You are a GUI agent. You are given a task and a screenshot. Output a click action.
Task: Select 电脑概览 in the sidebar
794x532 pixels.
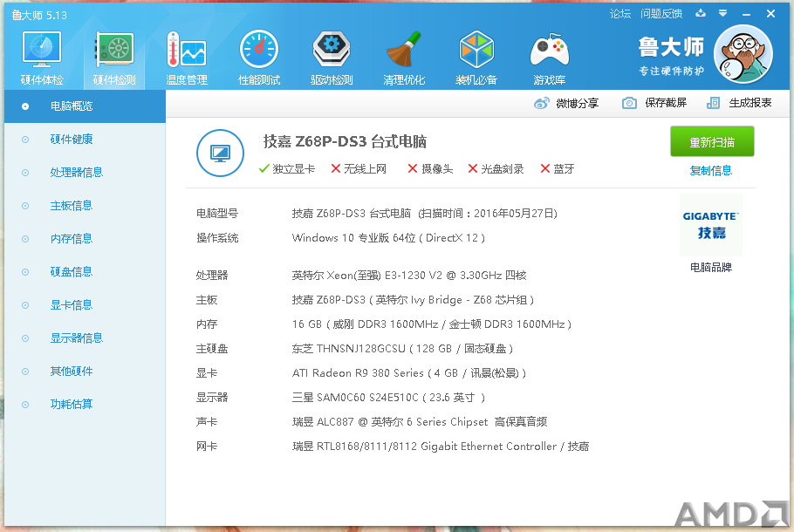(x=86, y=106)
